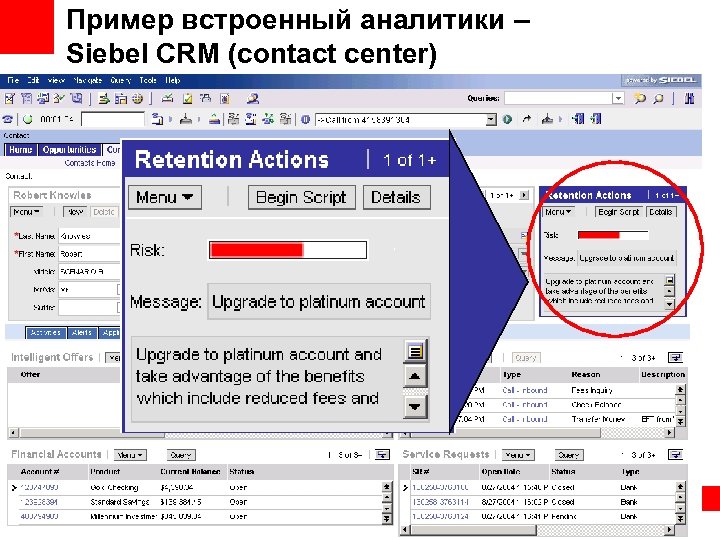Image resolution: width=720 pixels, height=540 pixels.
Task: Open the Navigate menu
Action: coord(87,80)
